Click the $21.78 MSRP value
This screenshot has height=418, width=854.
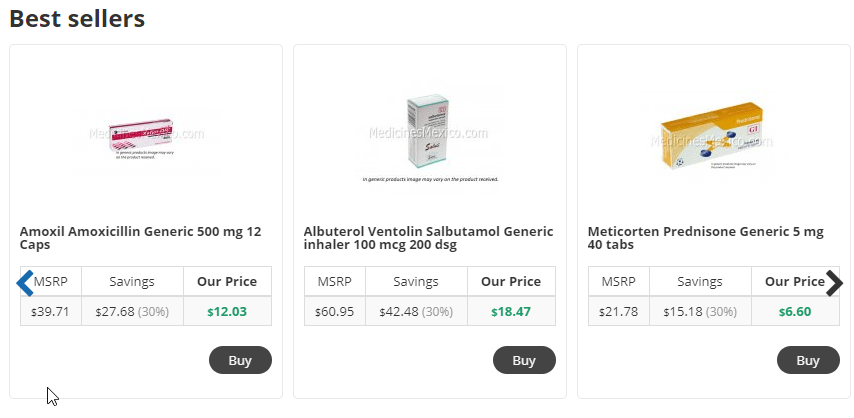(618, 312)
